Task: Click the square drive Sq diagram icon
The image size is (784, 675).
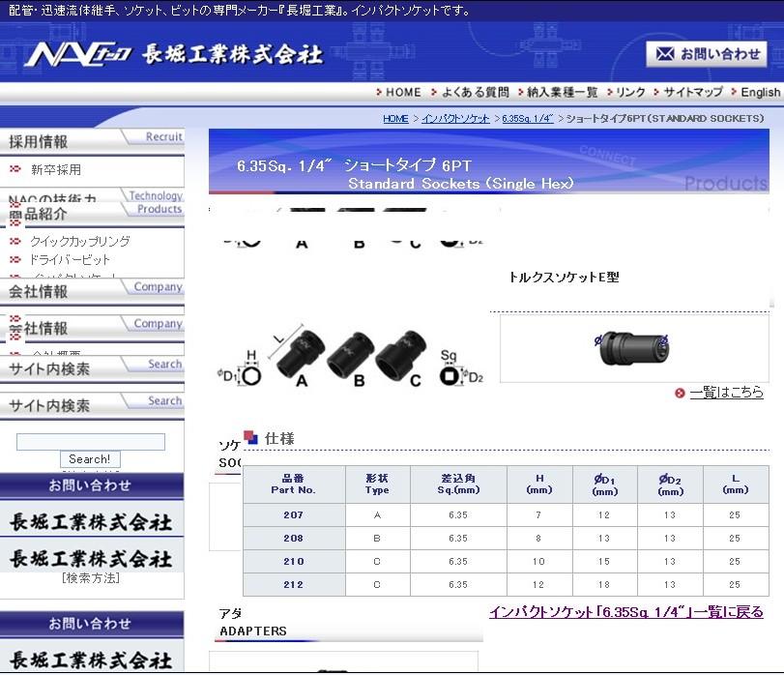Action: click(449, 375)
